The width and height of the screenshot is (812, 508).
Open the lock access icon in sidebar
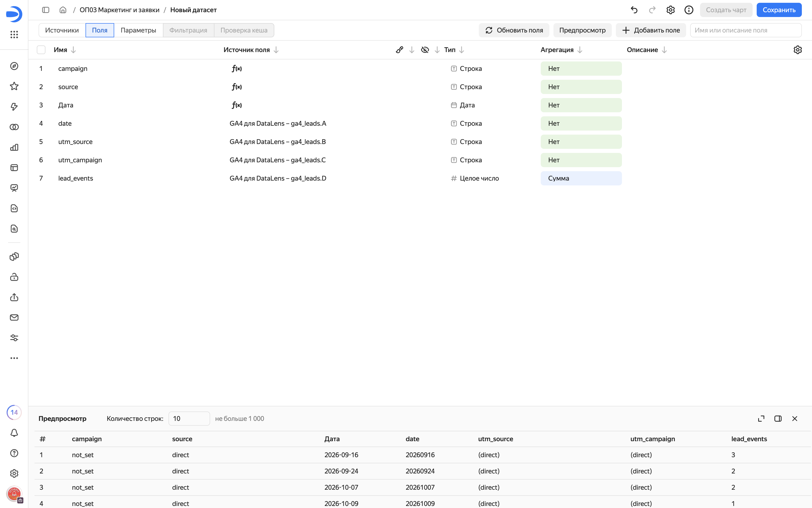click(14, 277)
